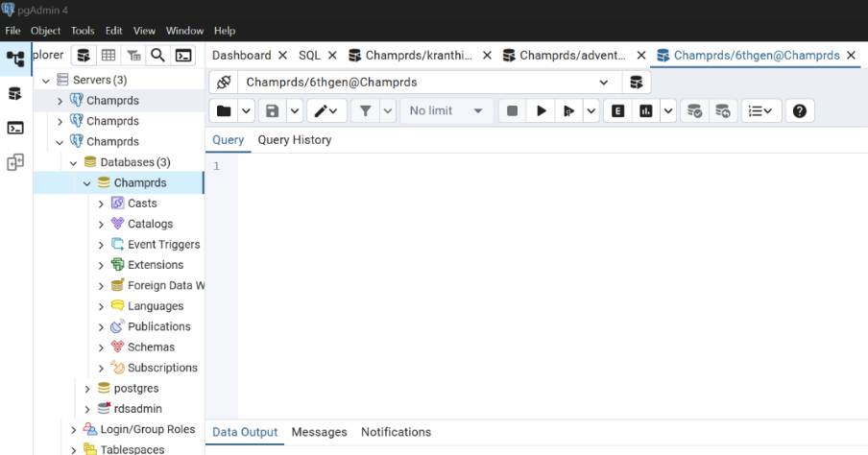Click the Filtered Rows icon in explorer toolbar
This screenshot has width=868, height=455.
[x=133, y=56]
